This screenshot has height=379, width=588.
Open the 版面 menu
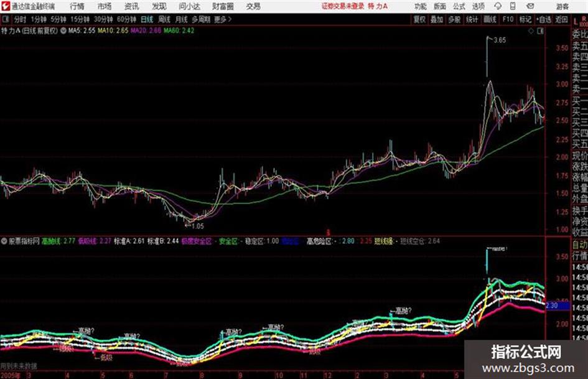tap(439, 6)
